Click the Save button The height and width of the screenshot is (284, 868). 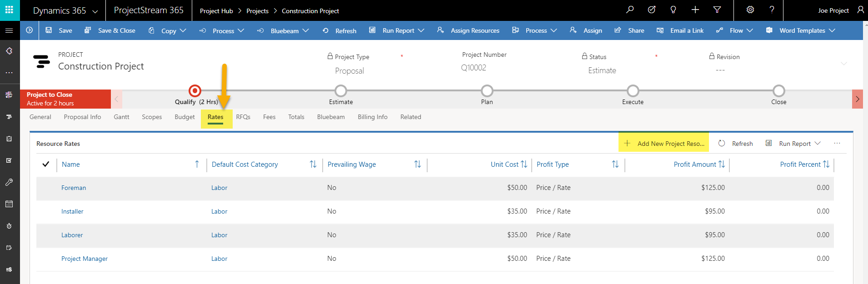click(x=59, y=30)
